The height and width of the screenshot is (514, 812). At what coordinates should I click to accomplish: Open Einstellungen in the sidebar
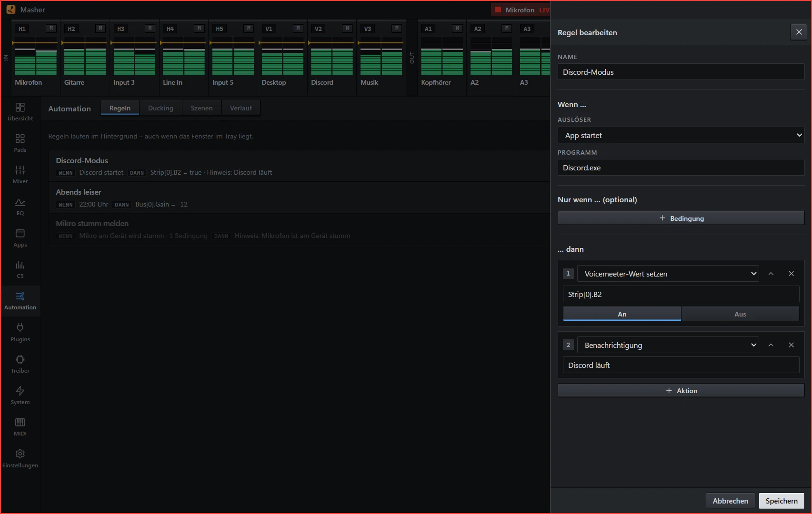pos(20,459)
